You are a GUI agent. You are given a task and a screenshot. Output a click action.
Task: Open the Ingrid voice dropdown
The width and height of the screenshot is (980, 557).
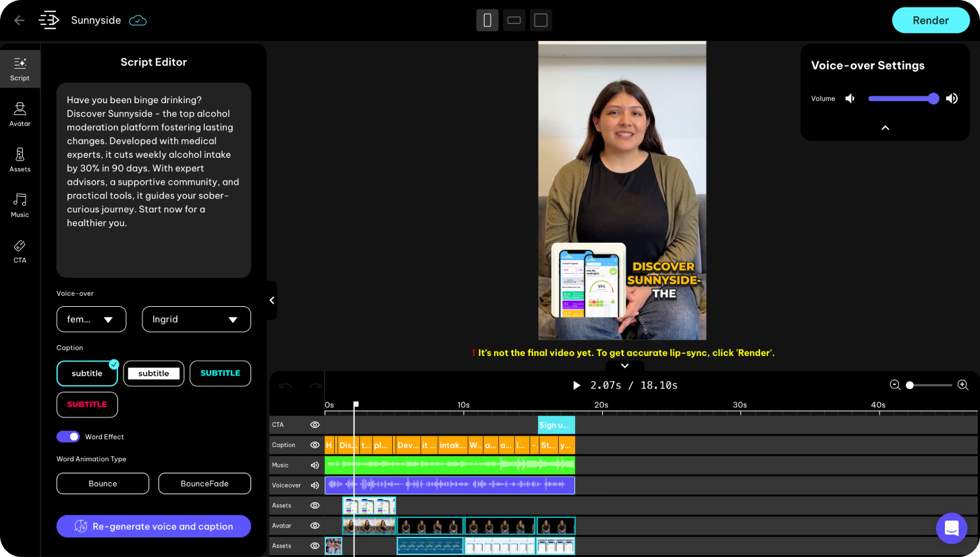coord(196,319)
